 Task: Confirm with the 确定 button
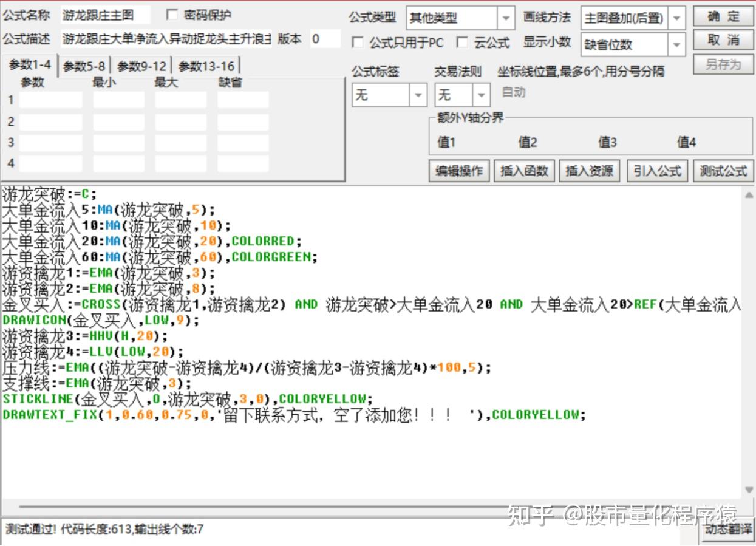[x=723, y=16]
